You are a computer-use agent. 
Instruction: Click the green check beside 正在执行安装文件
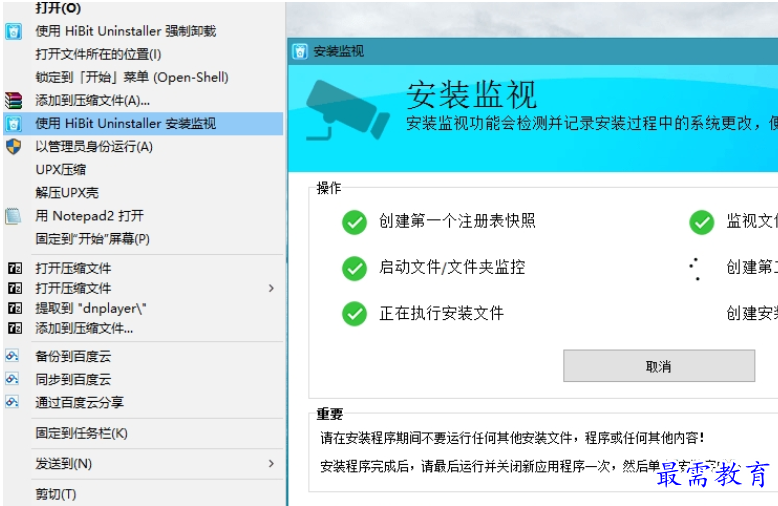click(x=354, y=314)
